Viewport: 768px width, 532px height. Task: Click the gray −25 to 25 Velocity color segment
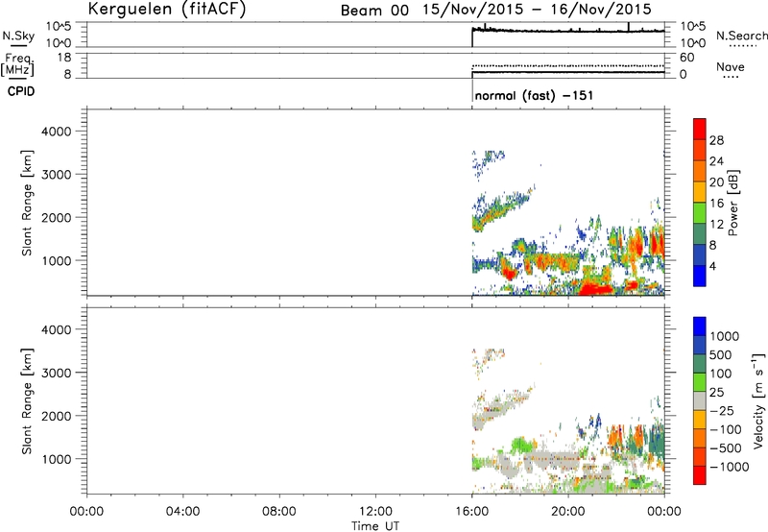point(700,400)
